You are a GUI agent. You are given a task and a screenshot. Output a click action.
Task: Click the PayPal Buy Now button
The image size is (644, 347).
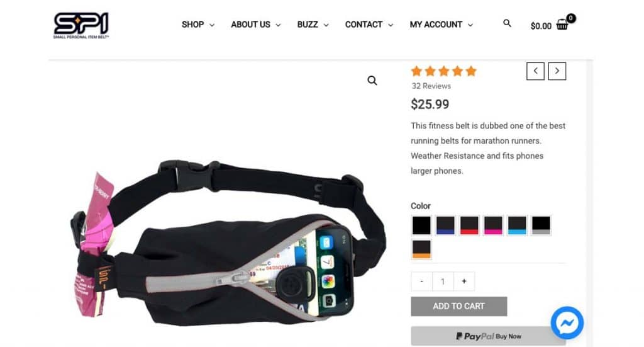point(488,336)
